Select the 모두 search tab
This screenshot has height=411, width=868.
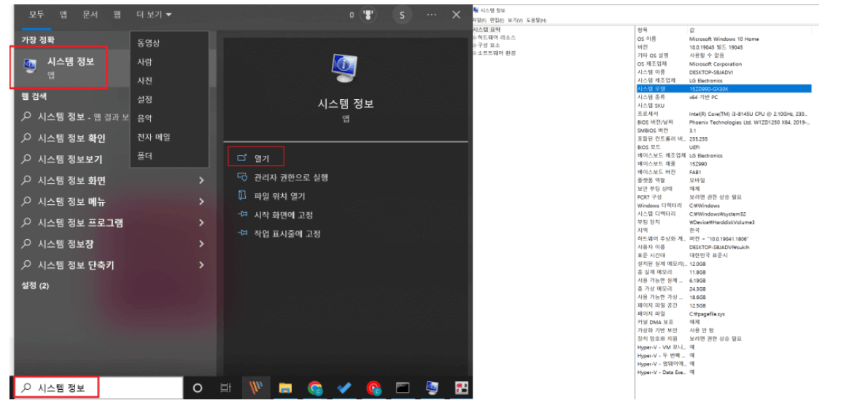36,15
